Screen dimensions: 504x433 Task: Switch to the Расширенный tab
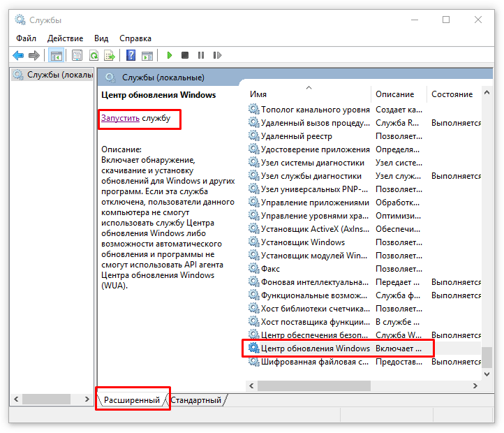pos(132,400)
